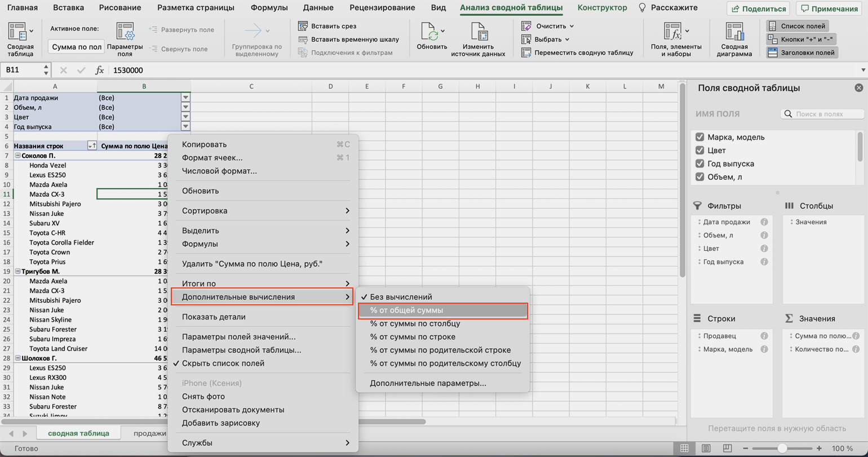Expand the Очистить dropdown

pyautogui.click(x=572, y=26)
